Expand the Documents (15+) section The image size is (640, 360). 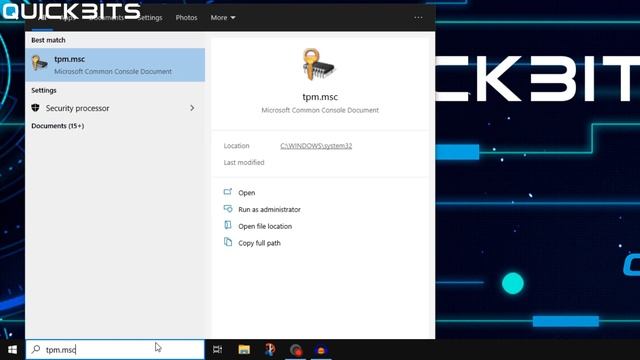point(58,126)
